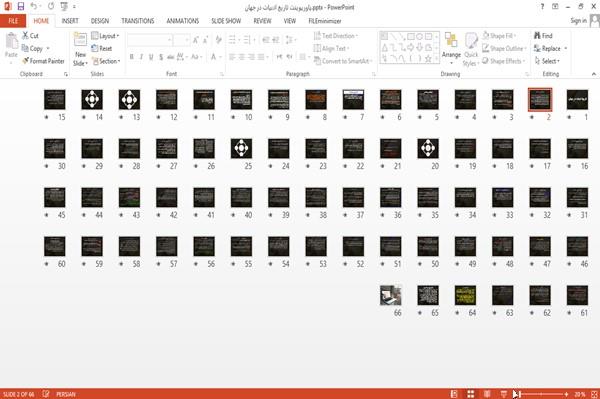The image size is (600, 399).
Task: Switch to the TRANSITIONS tab
Action: pyautogui.click(x=138, y=21)
